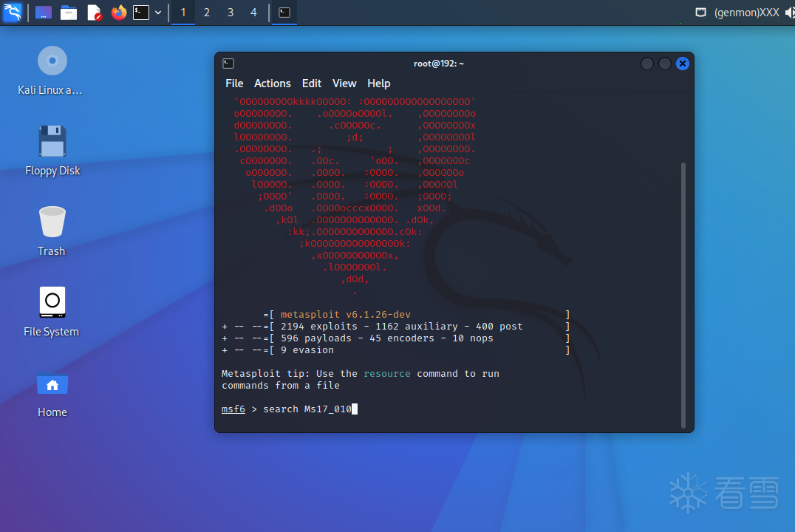Close the root@192 terminal window
Viewport: 795px width, 532px height.
point(683,64)
